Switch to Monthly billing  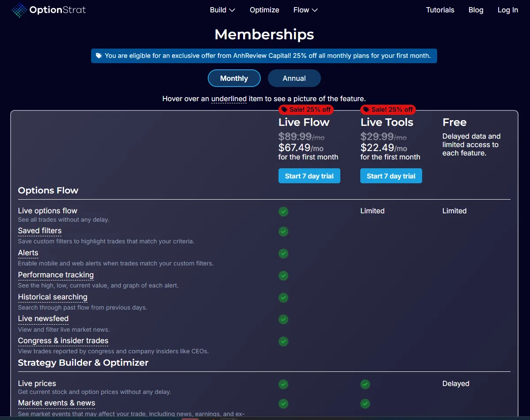(x=234, y=78)
